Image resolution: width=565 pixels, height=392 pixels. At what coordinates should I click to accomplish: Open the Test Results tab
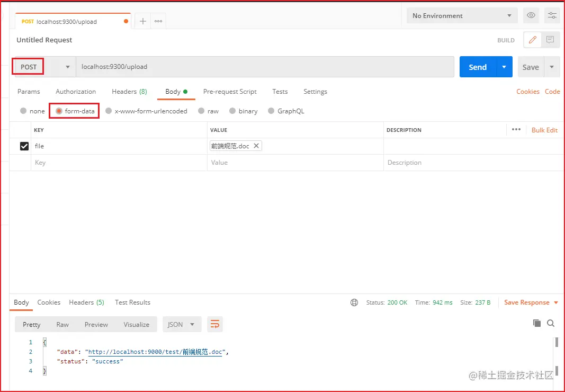click(132, 302)
